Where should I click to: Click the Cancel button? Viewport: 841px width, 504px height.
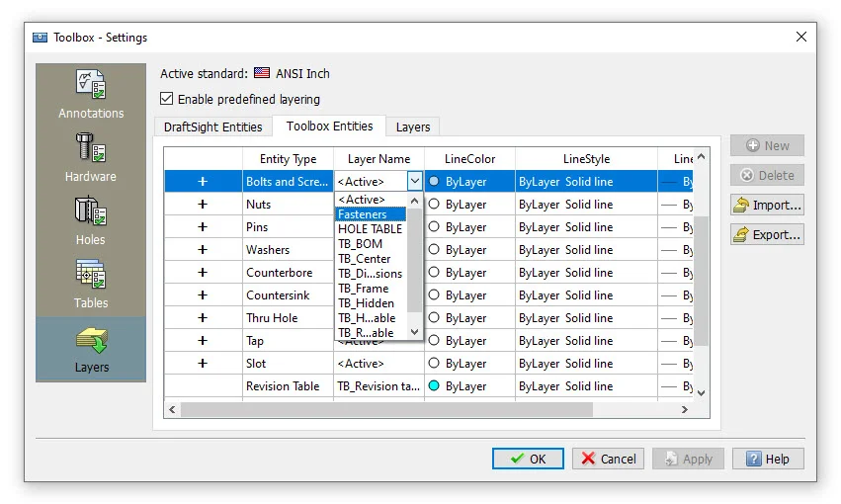(608, 459)
